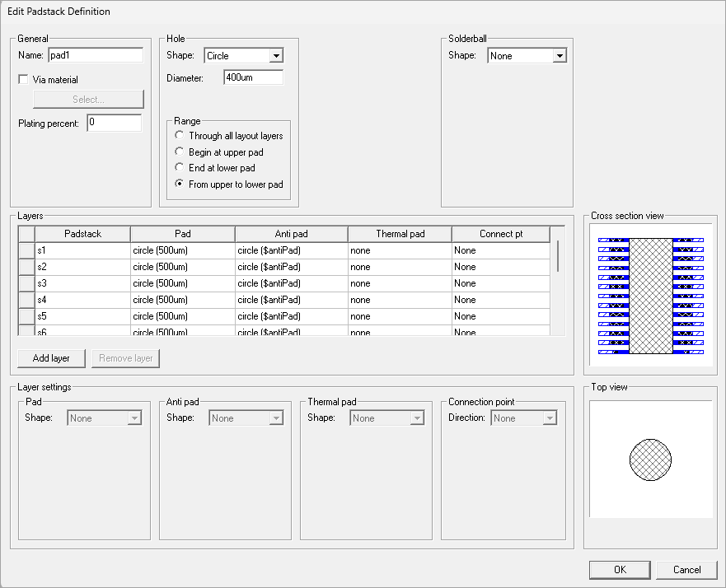Click the Padstack column header
The height and width of the screenshot is (588, 726).
click(x=83, y=234)
